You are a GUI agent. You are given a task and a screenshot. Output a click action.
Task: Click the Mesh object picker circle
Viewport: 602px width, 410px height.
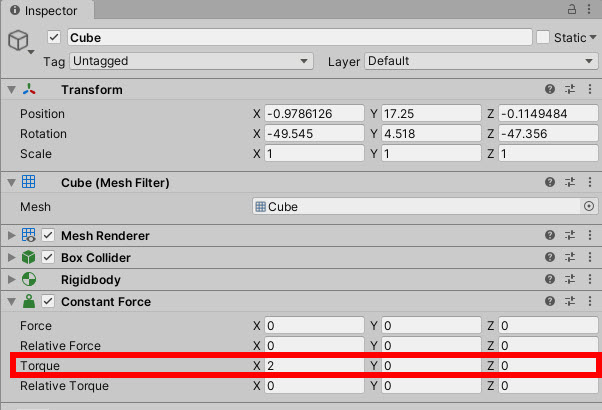point(589,207)
